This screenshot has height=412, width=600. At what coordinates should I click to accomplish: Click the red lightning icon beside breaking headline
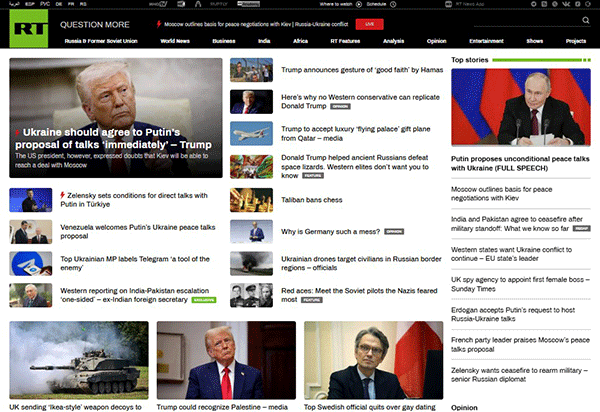pos(159,24)
